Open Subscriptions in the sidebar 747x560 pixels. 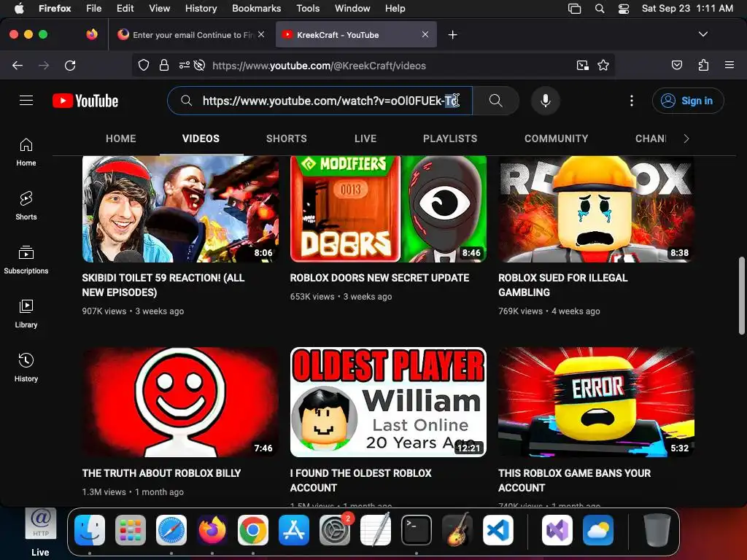click(x=26, y=260)
